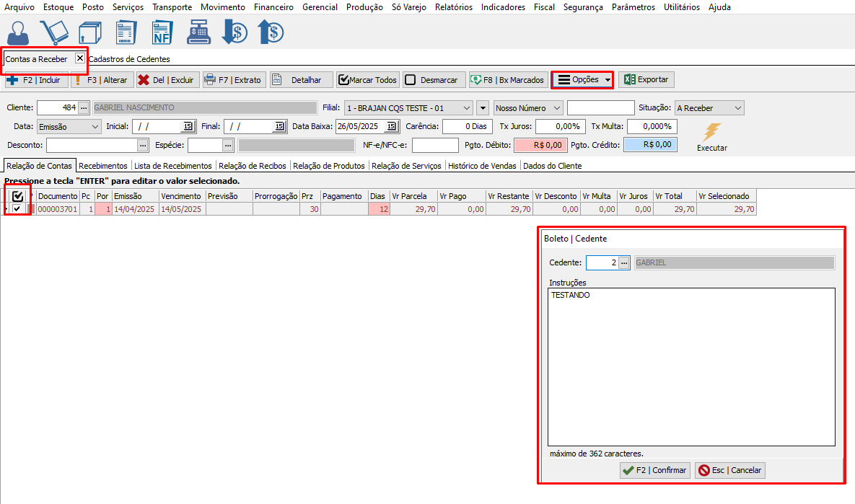The image size is (855, 504).
Task: Open the Financeiro menu
Action: [x=273, y=7]
